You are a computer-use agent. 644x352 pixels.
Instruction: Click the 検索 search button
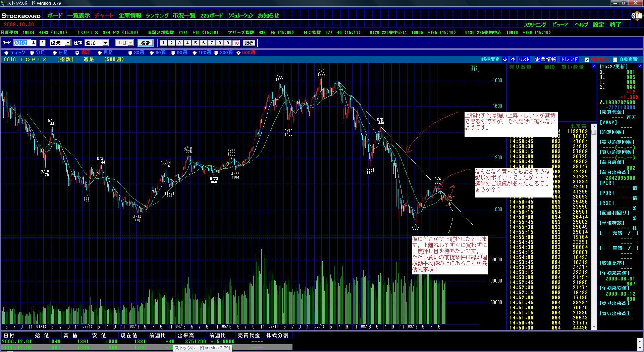(145, 43)
